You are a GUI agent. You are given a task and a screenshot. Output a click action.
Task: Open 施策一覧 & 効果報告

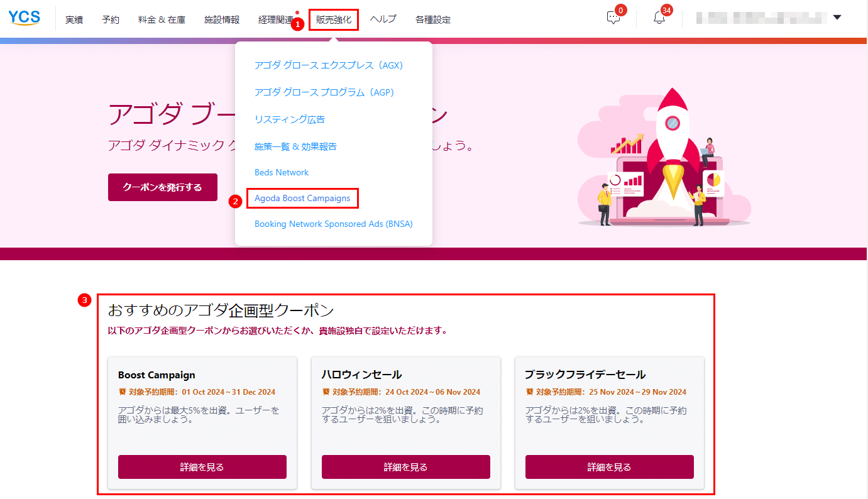click(295, 146)
